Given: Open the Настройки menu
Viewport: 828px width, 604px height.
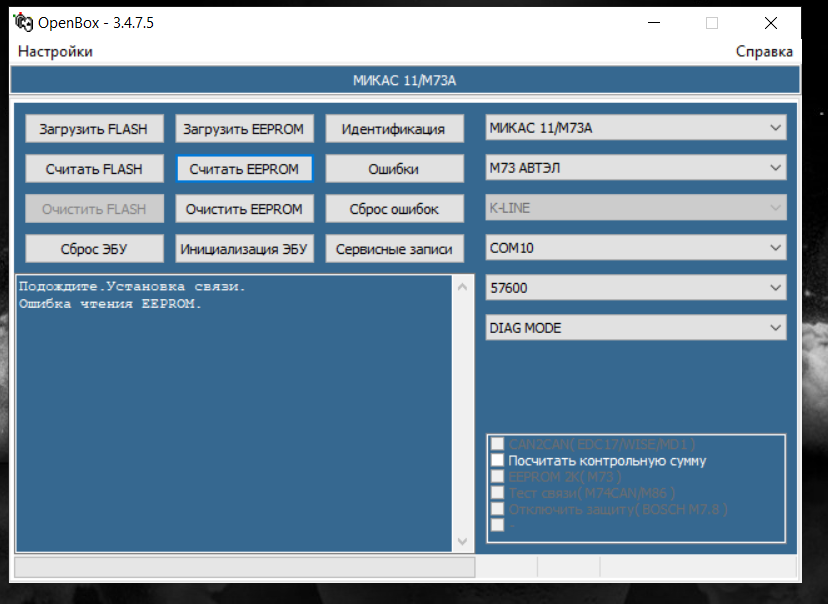Looking at the screenshot, I should 56,51.
